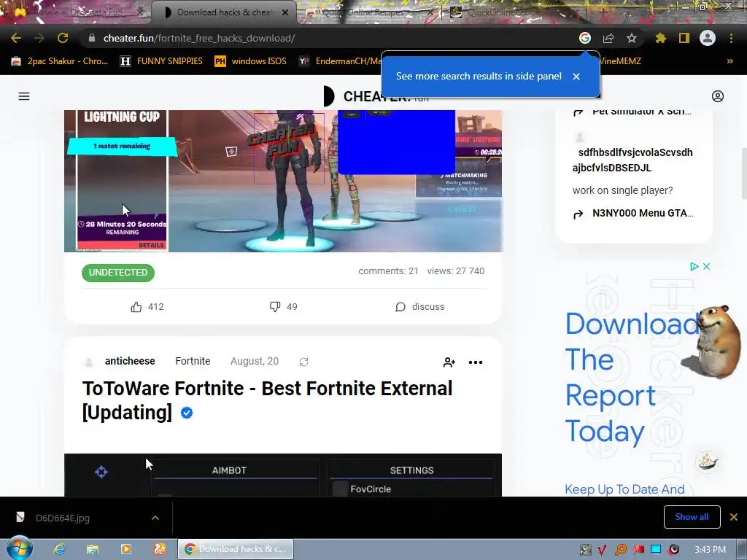Click the sdfhbsdlfvsjcvola commenter name
This screenshot has width=747, height=560.
(x=632, y=160)
